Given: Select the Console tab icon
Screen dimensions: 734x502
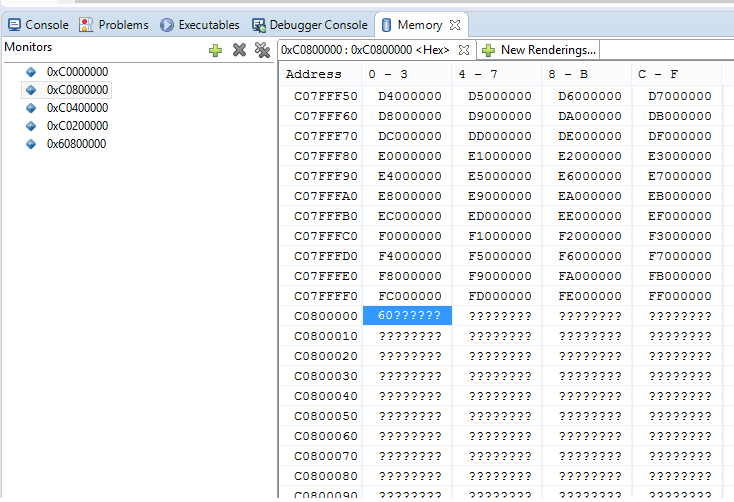Looking at the screenshot, I should point(15,25).
